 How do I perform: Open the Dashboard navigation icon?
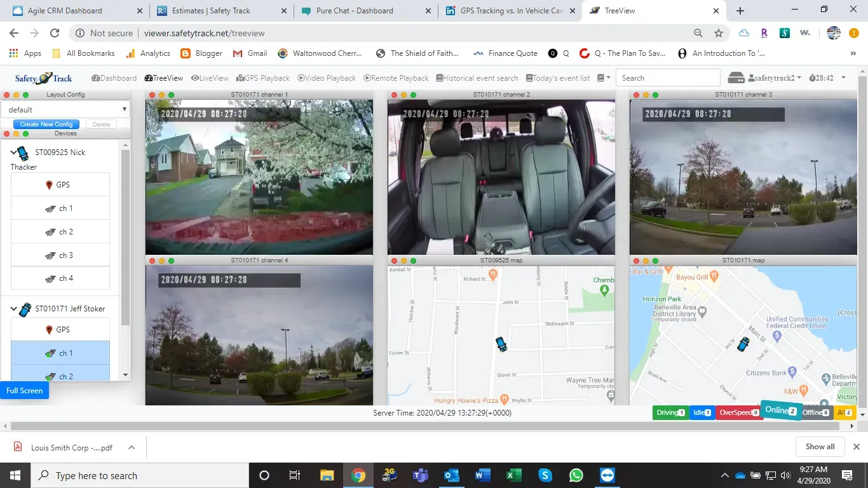pos(114,78)
